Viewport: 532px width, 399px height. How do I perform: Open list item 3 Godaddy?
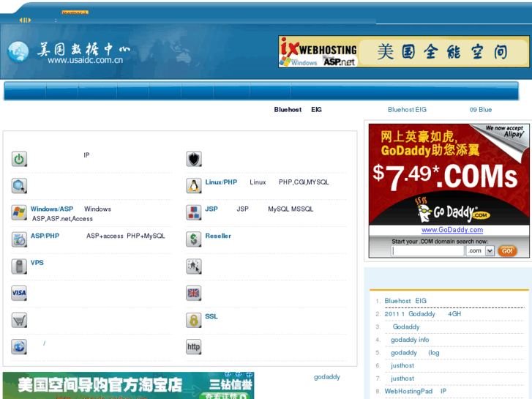406,327
